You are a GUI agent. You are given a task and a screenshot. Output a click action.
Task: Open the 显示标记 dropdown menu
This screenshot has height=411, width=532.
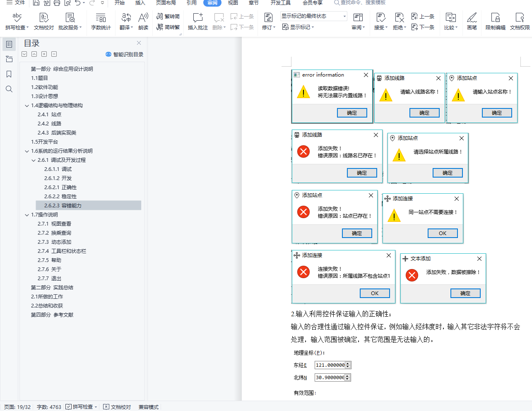[298, 27]
